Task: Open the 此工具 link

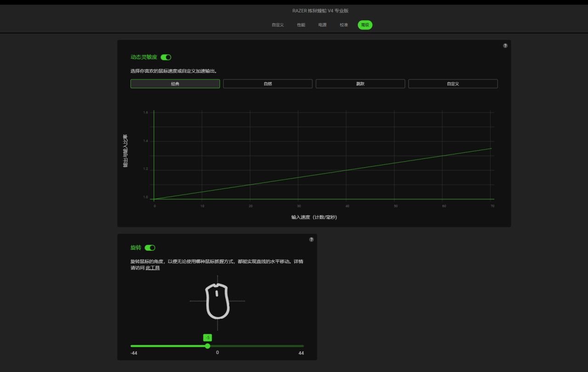Action: tap(153, 268)
